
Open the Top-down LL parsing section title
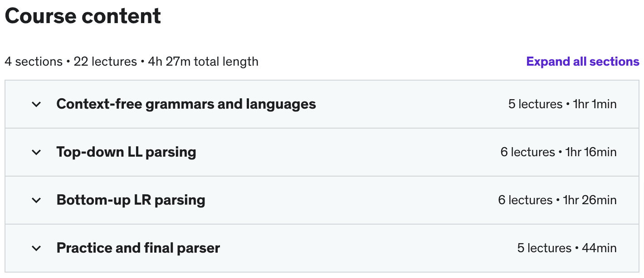126,152
